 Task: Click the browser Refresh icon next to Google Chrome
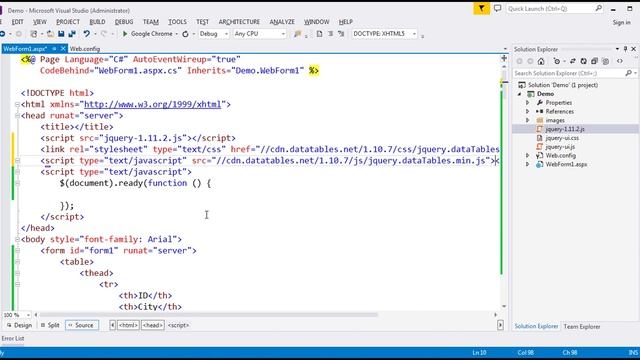point(185,34)
